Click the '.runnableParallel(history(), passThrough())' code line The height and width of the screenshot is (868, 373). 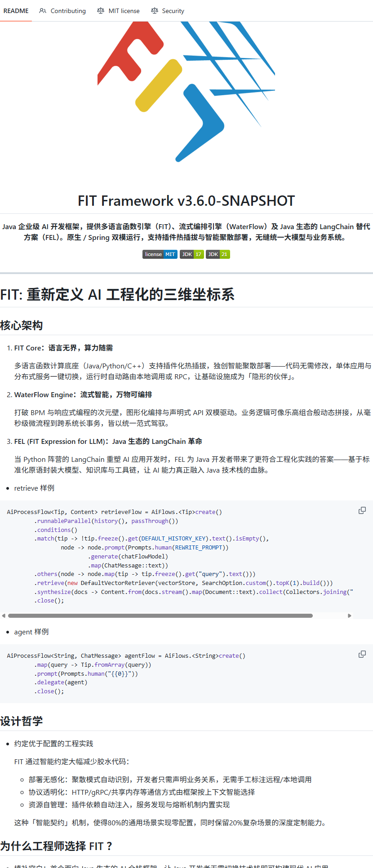(x=106, y=521)
